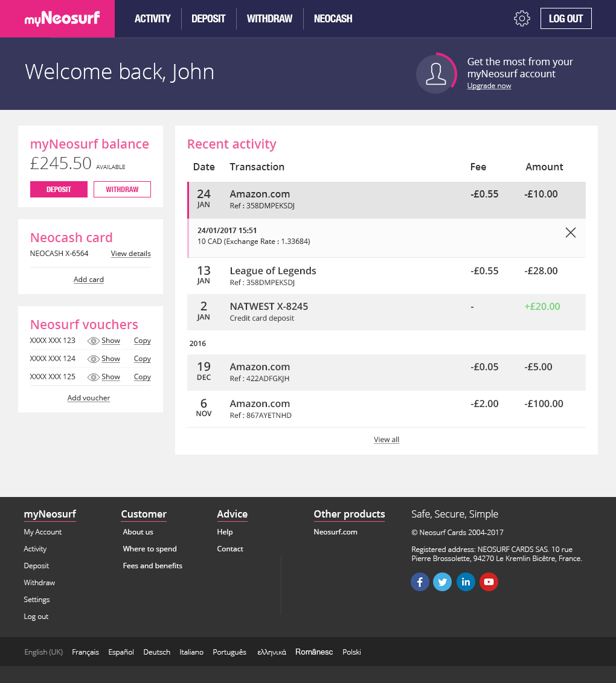Switch language to Italiano
Viewport: 616px width, 683px height.
pos(191,652)
